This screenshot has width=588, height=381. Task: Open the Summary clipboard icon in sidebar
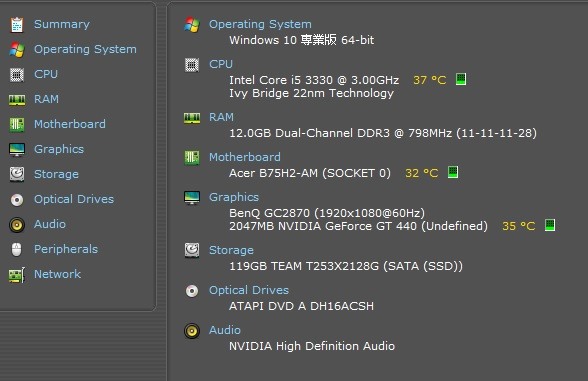coord(17,25)
